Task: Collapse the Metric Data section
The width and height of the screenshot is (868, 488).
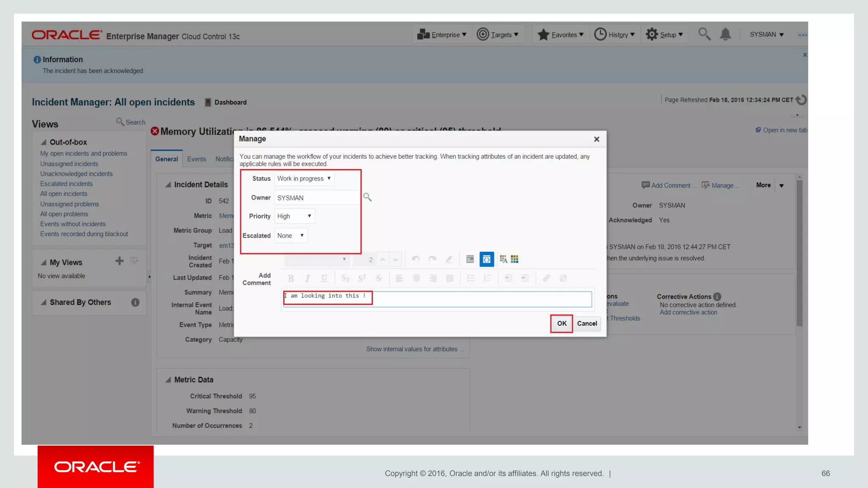Action: point(168,380)
